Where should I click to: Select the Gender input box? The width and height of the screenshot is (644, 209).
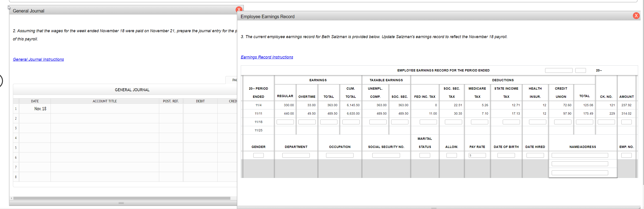(258, 155)
